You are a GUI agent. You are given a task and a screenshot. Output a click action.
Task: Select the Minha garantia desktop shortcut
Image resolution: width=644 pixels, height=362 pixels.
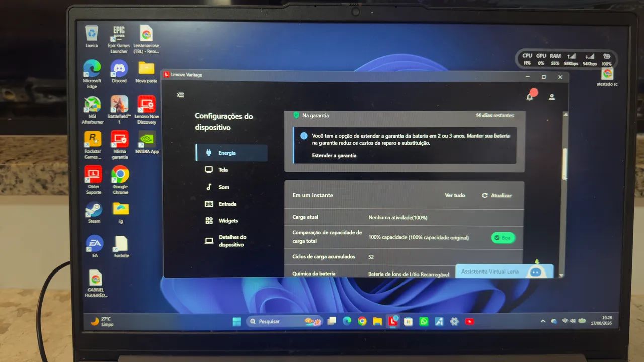click(120, 145)
